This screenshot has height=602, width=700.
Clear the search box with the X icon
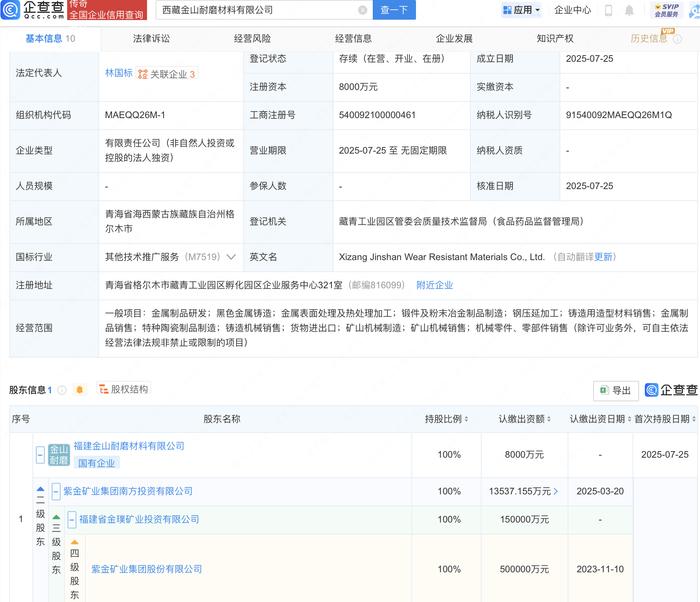(362, 10)
